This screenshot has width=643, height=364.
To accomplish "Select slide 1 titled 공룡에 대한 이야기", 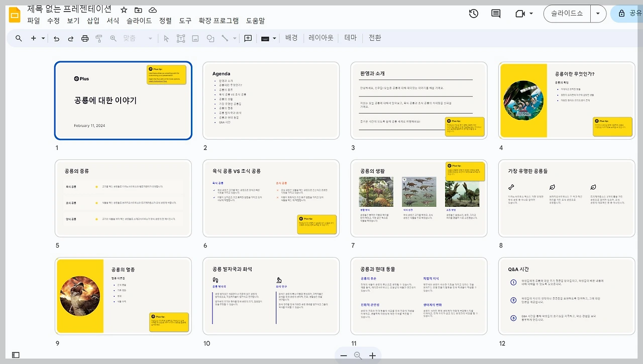I will 123,100.
